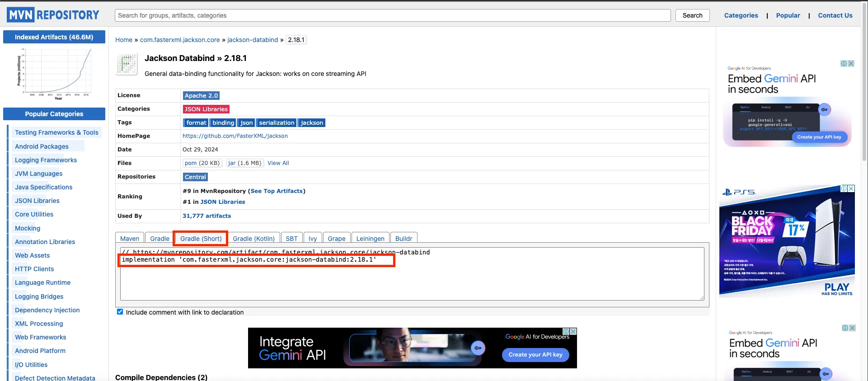
Task: Open 31,777 artifacts used-by link
Action: pos(206,216)
